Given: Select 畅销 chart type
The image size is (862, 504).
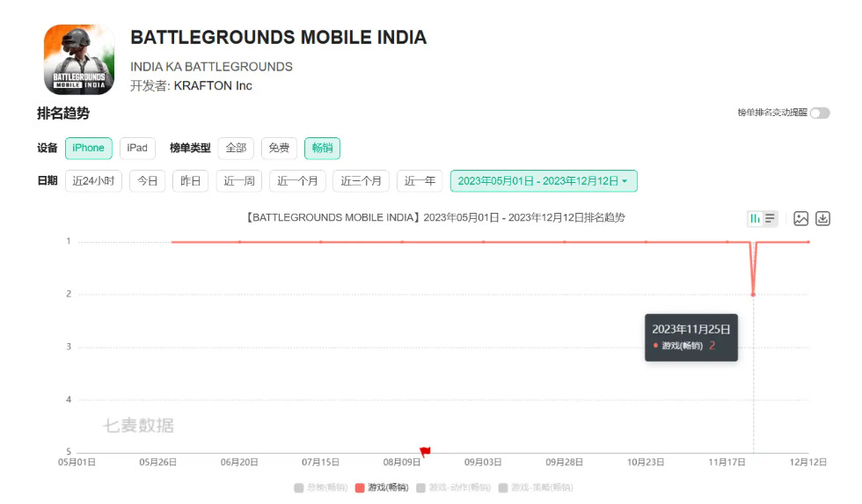Looking at the screenshot, I should (323, 149).
